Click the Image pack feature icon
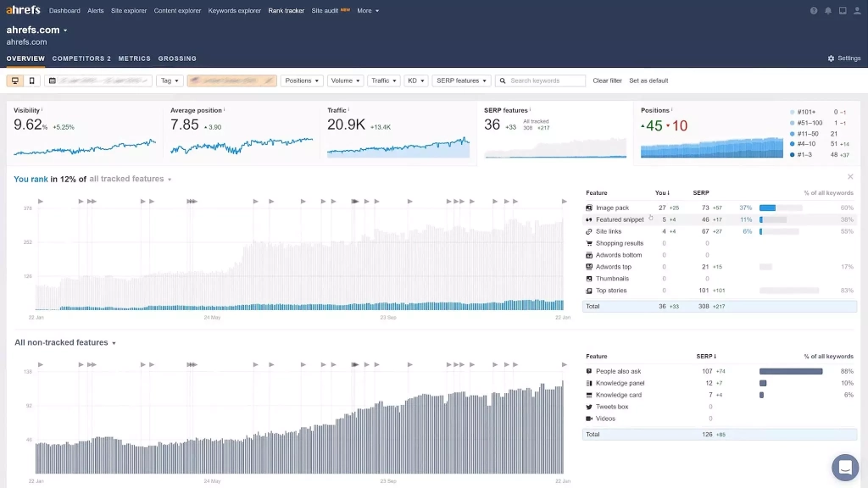The width and height of the screenshot is (868, 488). pyautogui.click(x=589, y=208)
